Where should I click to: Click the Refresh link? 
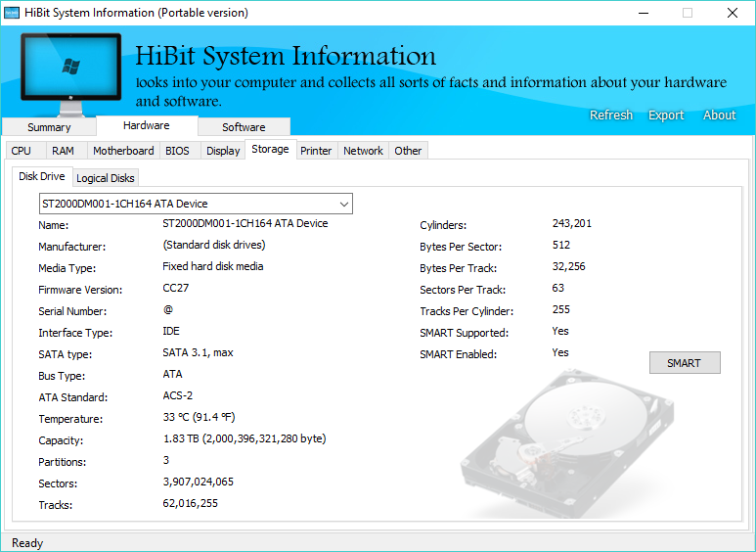pyautogui.click(x=611, y=115)
